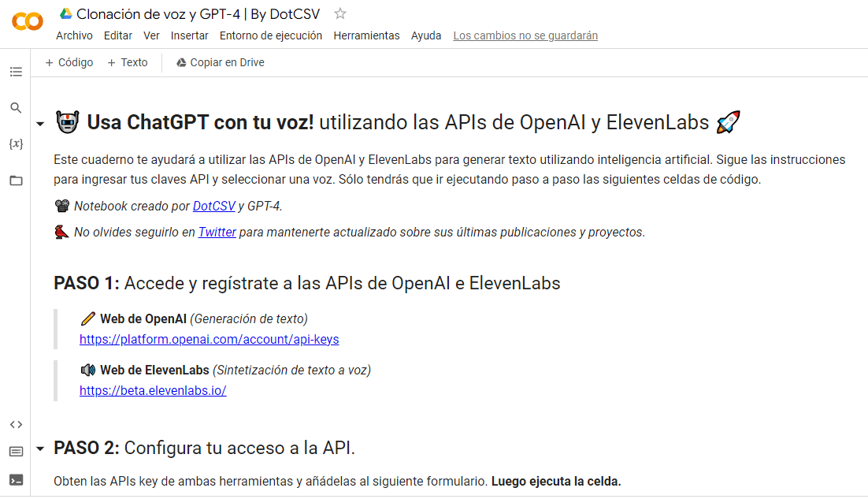
Task: Click 'Web de ElevenLabs' label text
Action: (154, 370)
